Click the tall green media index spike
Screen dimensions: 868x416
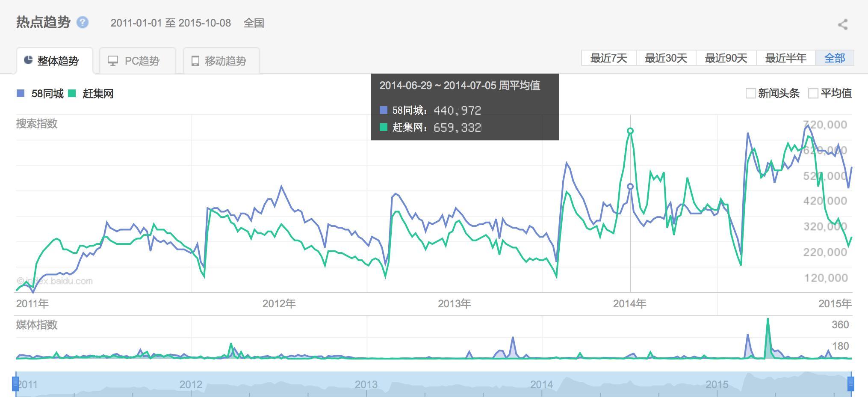(x=768, y=338)
